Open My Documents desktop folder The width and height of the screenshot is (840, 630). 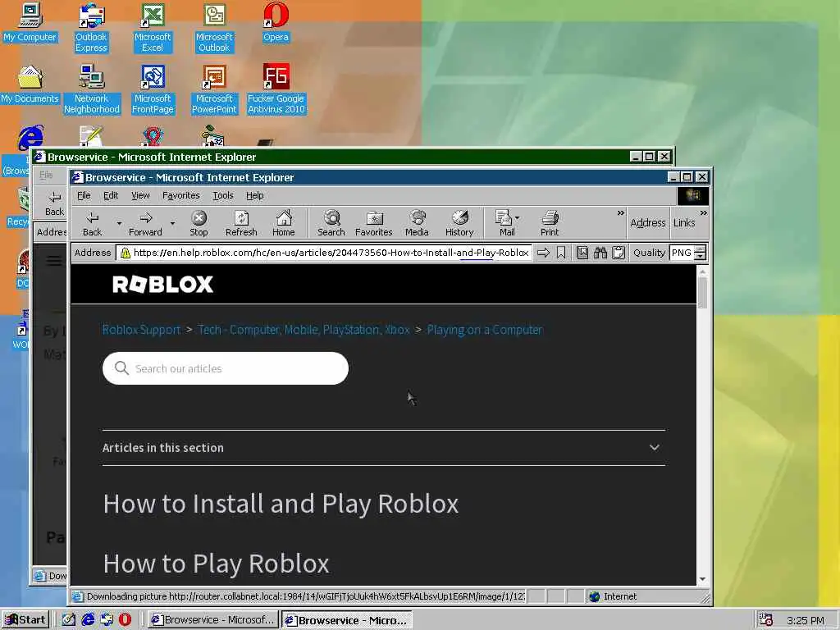tap(30, 84)
